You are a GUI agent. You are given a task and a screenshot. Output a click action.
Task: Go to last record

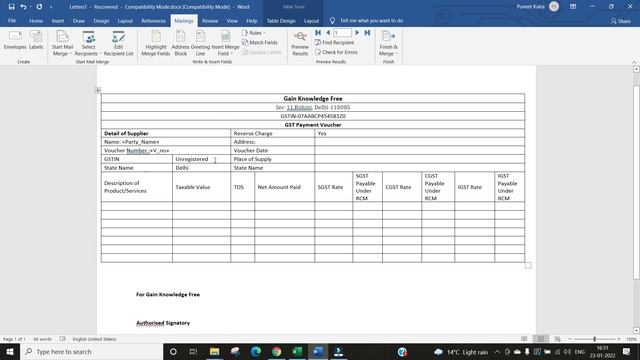click(x=367, y=33)
